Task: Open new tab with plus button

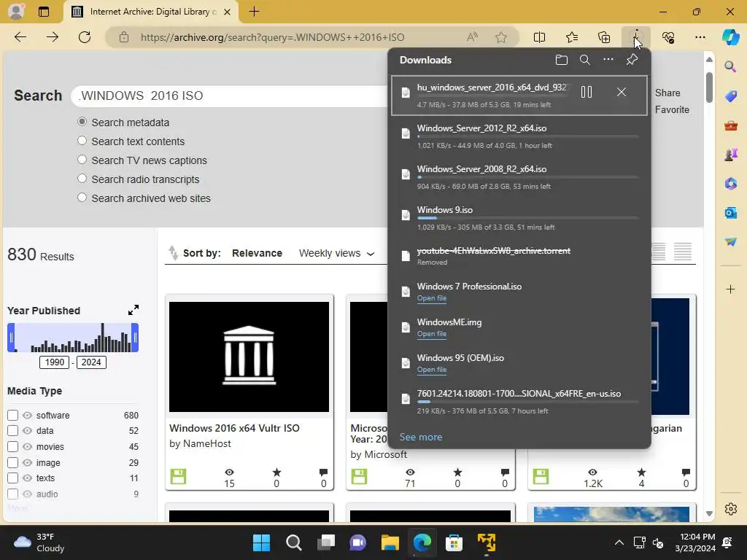Action: [x=255, y=12]
